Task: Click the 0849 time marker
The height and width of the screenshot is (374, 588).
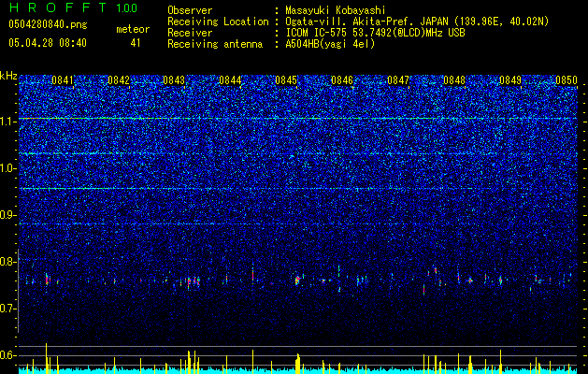Action: 510,80
